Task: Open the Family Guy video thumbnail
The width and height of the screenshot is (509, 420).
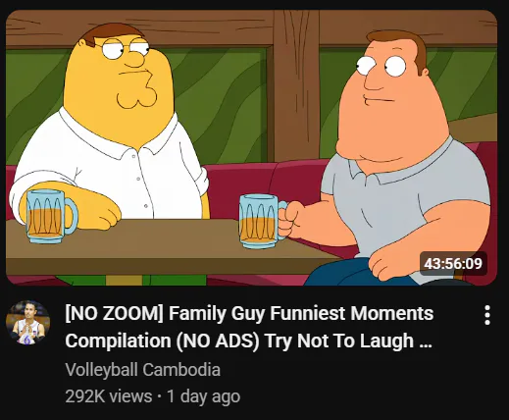Action: click(251, 148)
